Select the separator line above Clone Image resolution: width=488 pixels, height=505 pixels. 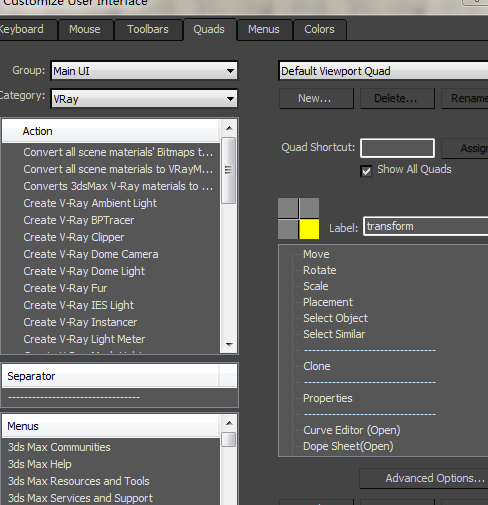click(370, 351)
